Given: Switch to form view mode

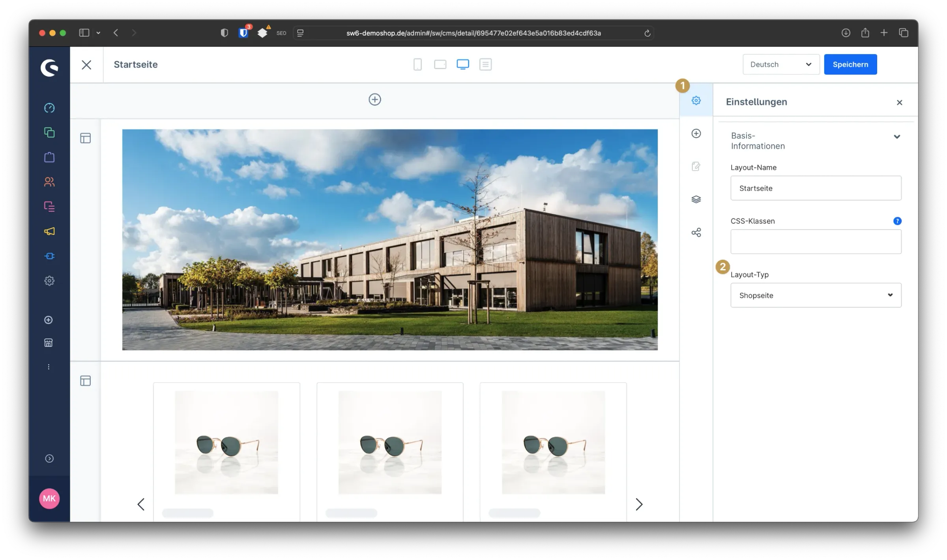Looking at the screenshot, I should [485, 64].
